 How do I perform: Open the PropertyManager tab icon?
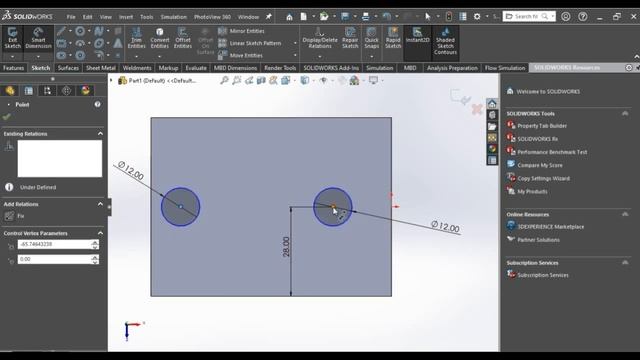point(29,90)
